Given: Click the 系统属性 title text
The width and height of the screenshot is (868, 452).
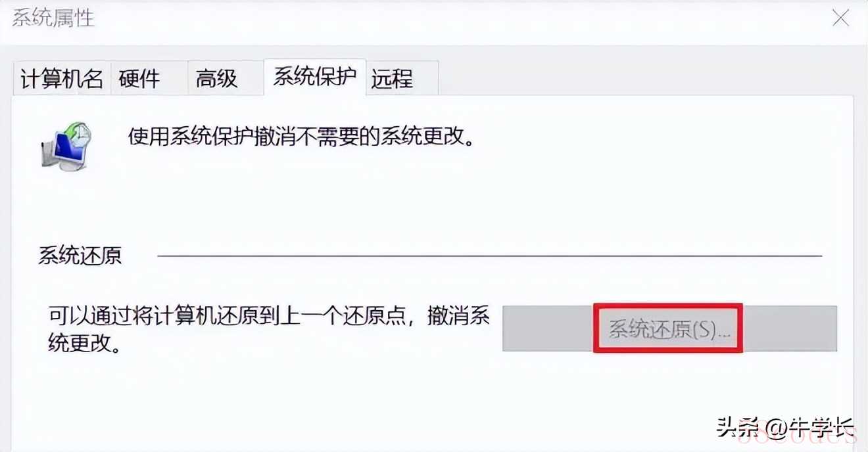Looking at the screenshot, I should (x=54, y=18).
